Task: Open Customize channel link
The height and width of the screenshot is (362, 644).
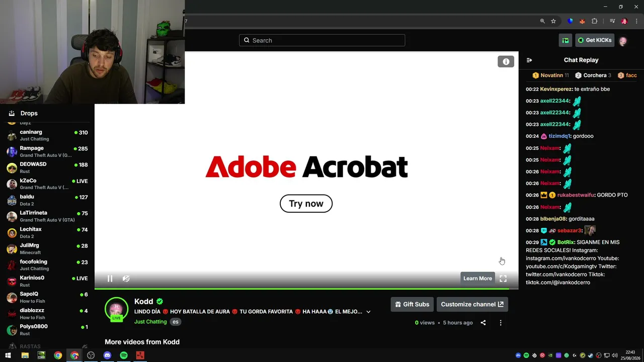Action: point(472,304)
